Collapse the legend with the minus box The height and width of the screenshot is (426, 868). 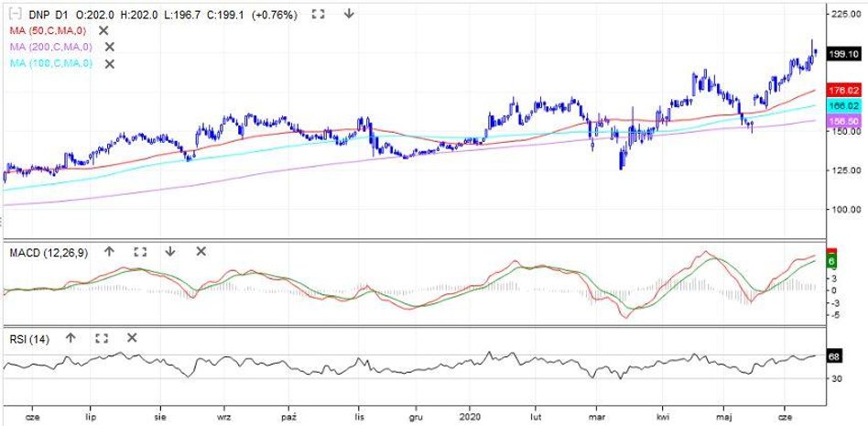(13, 14)
